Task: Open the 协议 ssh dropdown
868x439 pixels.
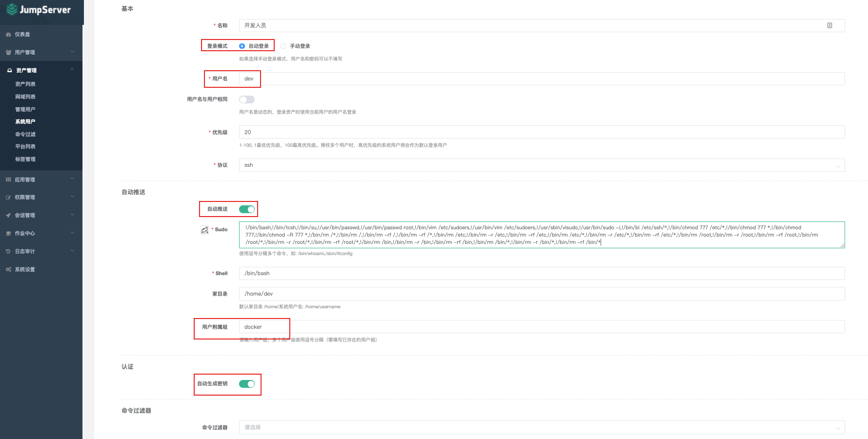Action: click(x=542, y=165)
